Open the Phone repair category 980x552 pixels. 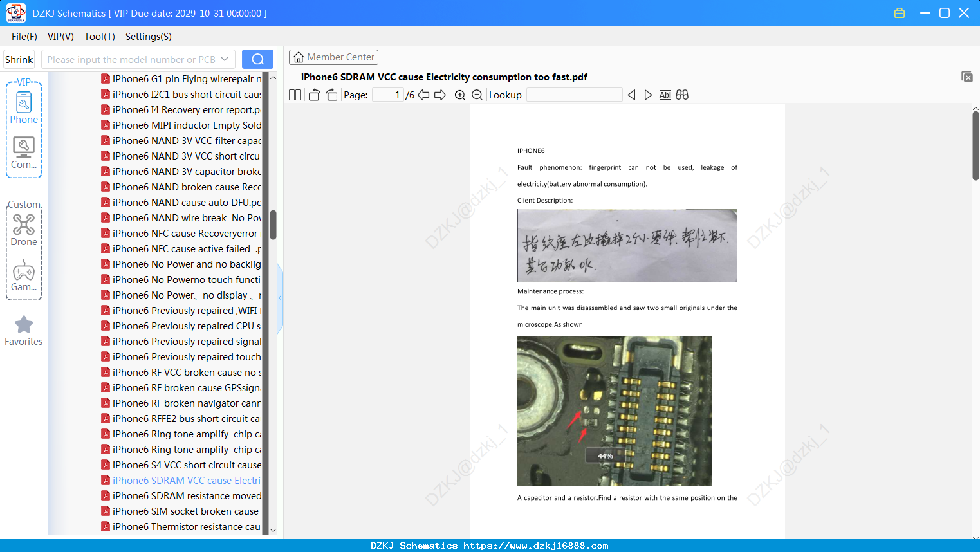[24, 108]
